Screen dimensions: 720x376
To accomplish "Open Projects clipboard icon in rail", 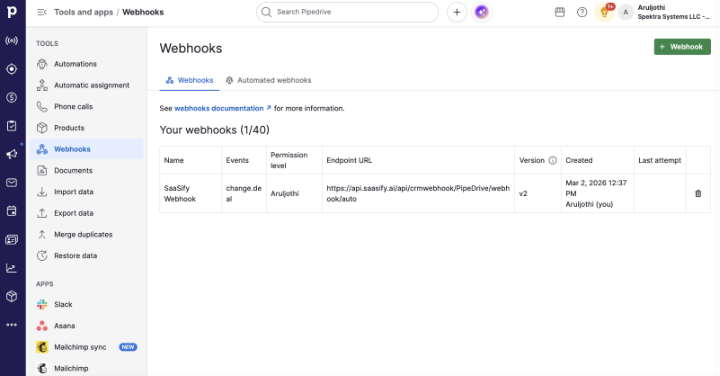I will [x=12, y=126].
